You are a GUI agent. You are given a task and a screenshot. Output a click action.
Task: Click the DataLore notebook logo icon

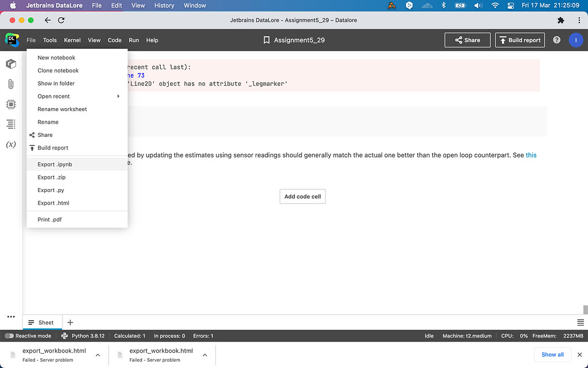tap(11, 40)
